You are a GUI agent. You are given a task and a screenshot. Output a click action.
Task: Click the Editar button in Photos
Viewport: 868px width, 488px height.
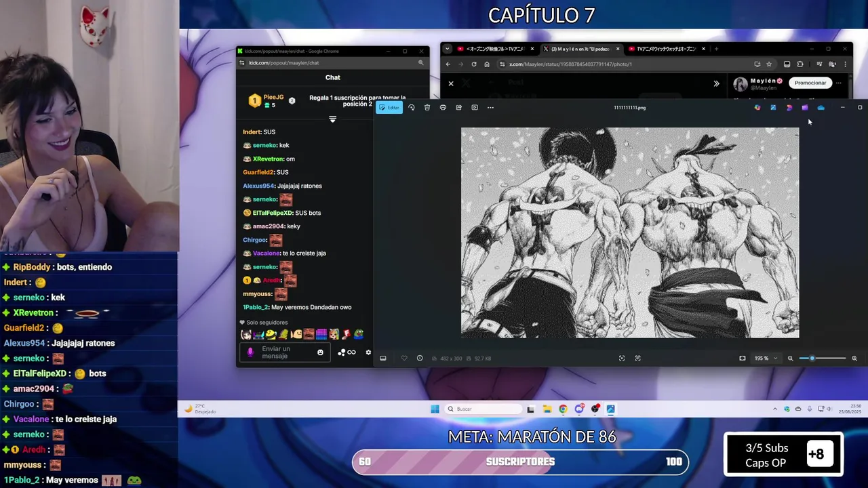tap(389, 107)
